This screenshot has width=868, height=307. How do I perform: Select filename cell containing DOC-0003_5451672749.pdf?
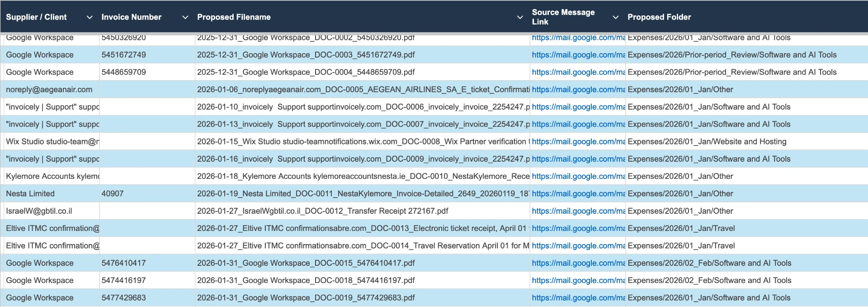(x=363, y=55)
